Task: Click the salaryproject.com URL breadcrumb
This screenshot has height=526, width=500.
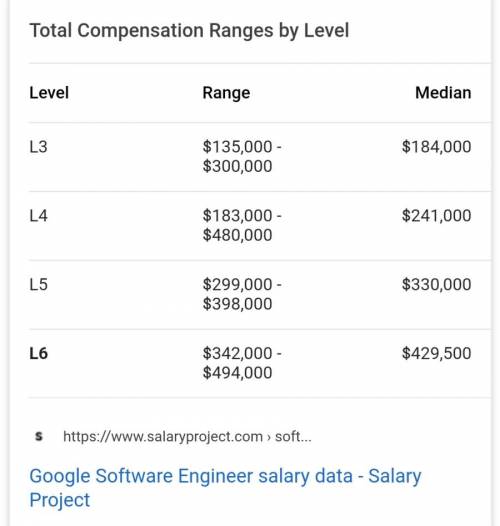Action: (187, 437)
